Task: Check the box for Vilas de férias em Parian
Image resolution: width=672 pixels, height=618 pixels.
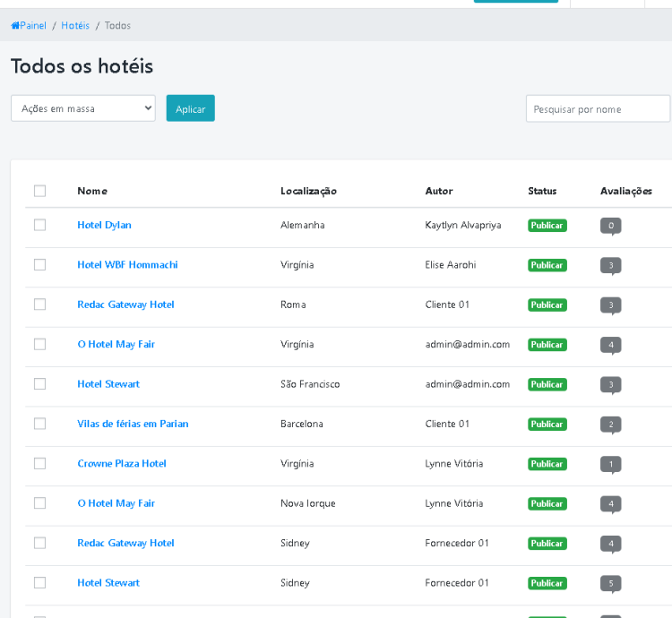Action: [x=39, y=424]
